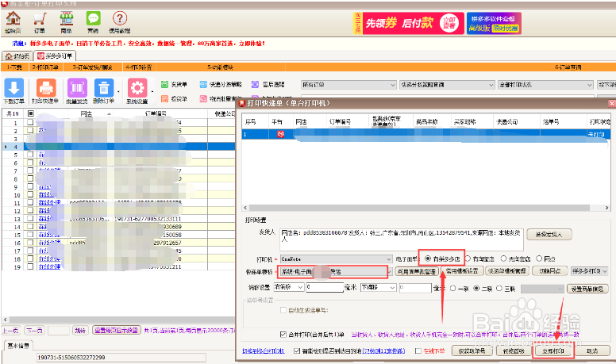Select the 一联 radio button
Viewport: 616px width, 364px height.
click(453, 288)
